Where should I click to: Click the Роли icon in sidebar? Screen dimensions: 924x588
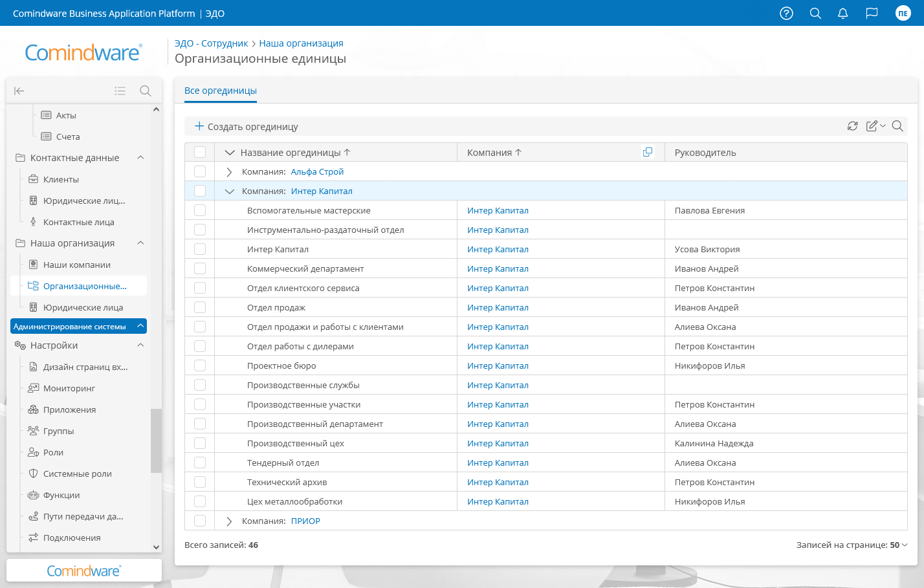33,452
